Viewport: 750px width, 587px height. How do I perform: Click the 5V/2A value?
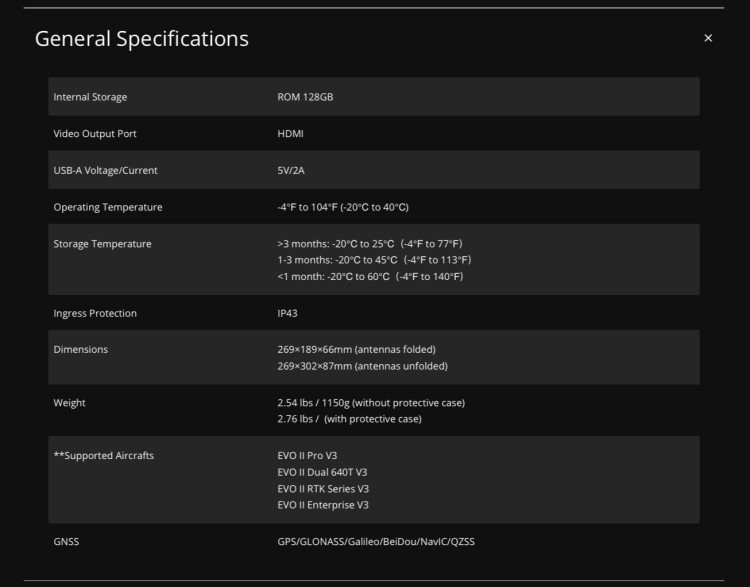pos(291,170)
